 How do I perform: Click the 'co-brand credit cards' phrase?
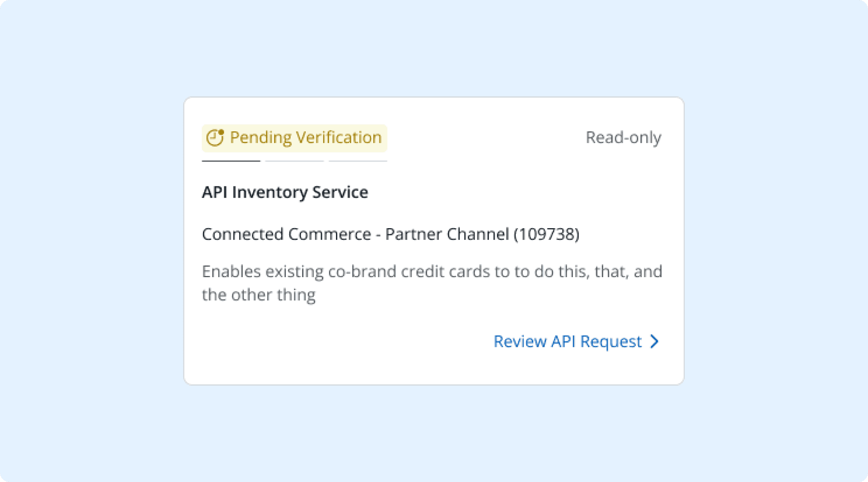point(409,272)
